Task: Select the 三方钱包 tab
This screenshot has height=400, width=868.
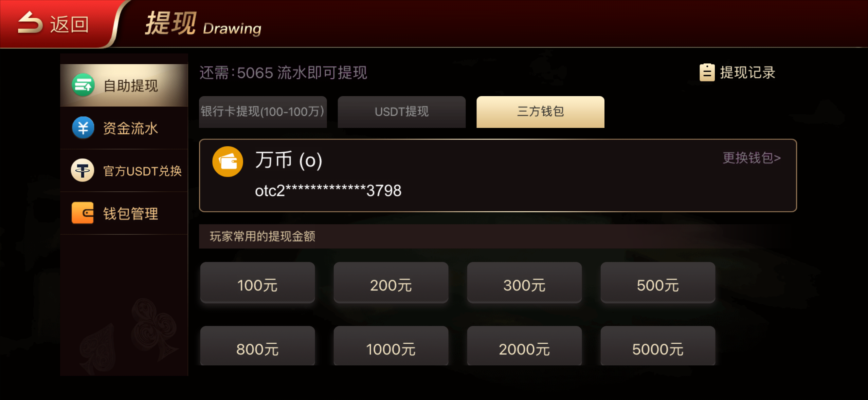Action: pyautogui.click(x=540, y=112)
